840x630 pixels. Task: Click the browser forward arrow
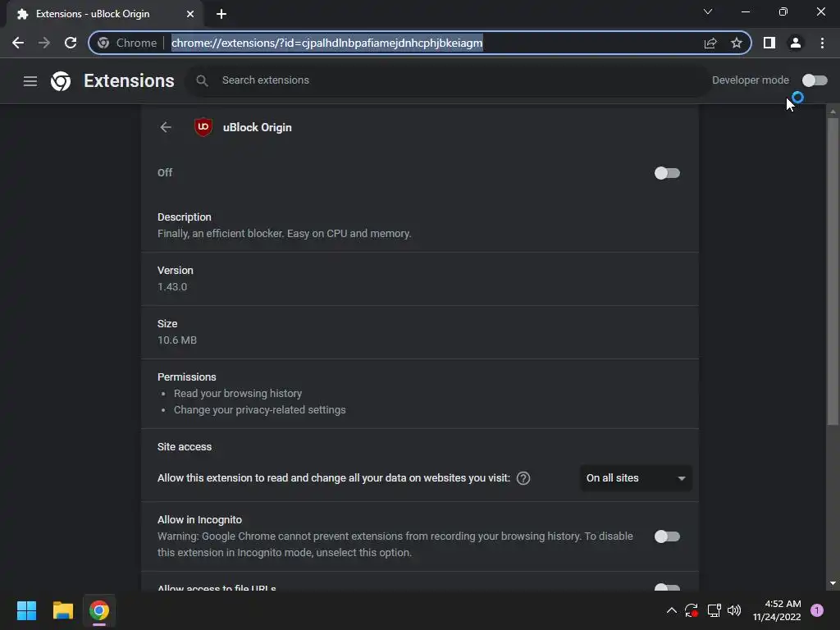44,43
